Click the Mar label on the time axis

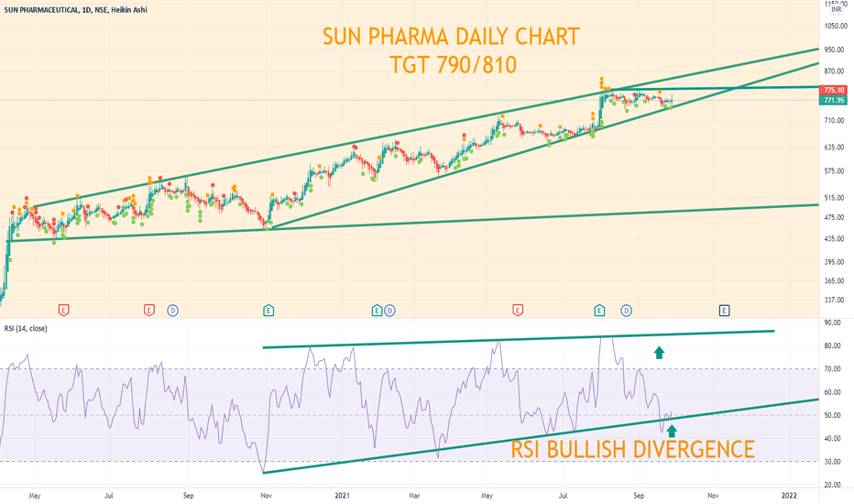pos(414,495)
